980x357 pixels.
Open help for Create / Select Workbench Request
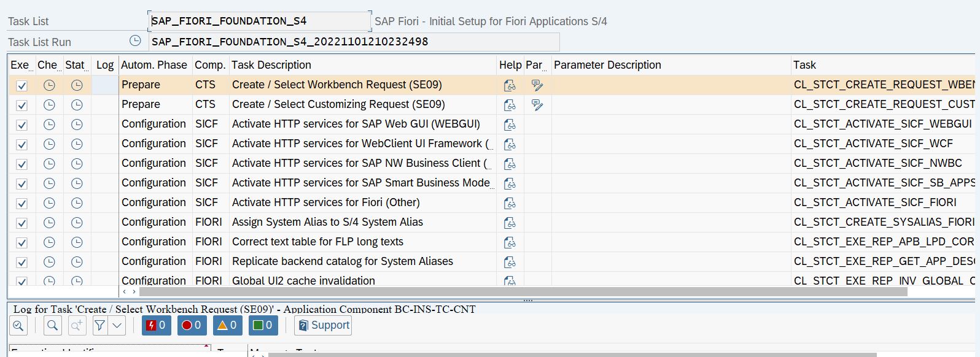click(x=510, y=85)
